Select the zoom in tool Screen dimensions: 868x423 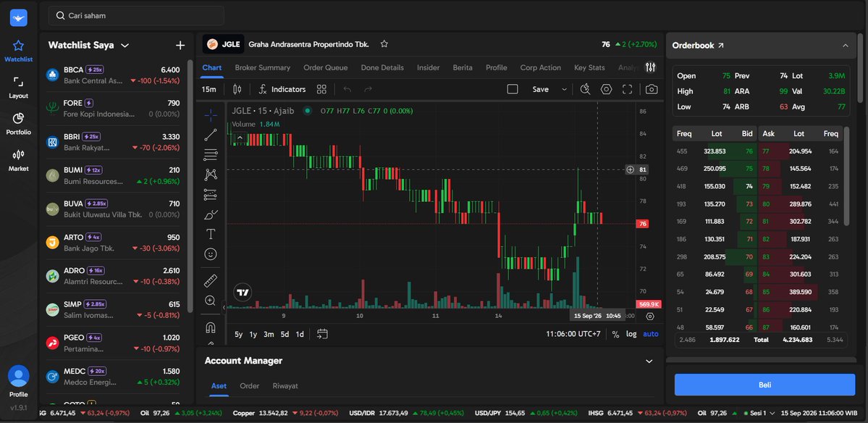(211, 301)
